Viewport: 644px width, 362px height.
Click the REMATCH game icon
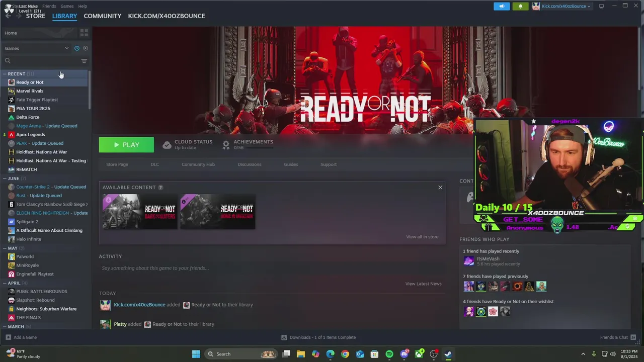12,169
